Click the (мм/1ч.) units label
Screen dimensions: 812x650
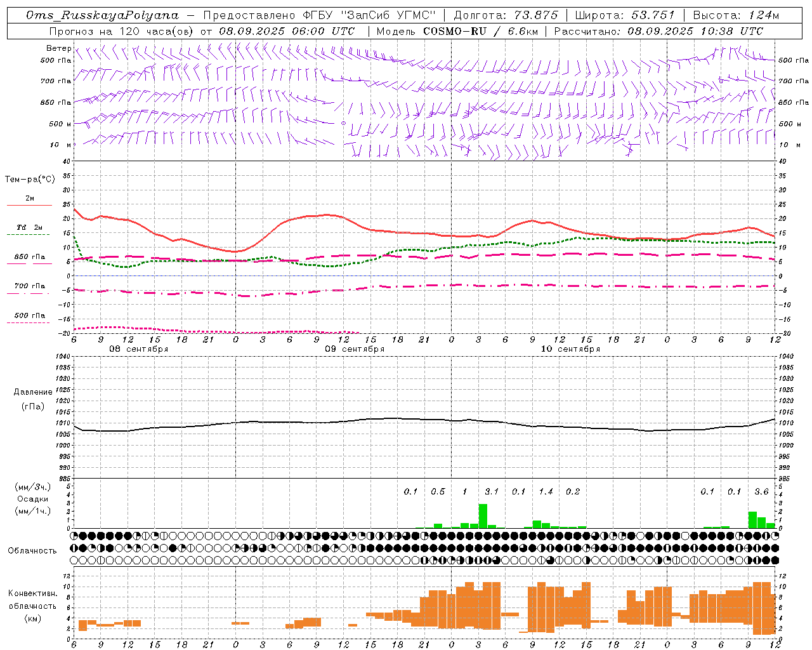click(32, 511)
